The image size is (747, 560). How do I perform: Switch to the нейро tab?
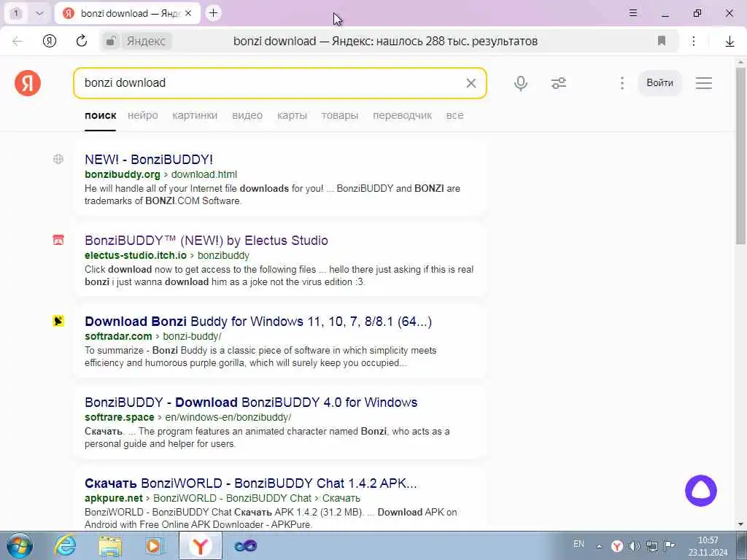click(x=142, y=115)
